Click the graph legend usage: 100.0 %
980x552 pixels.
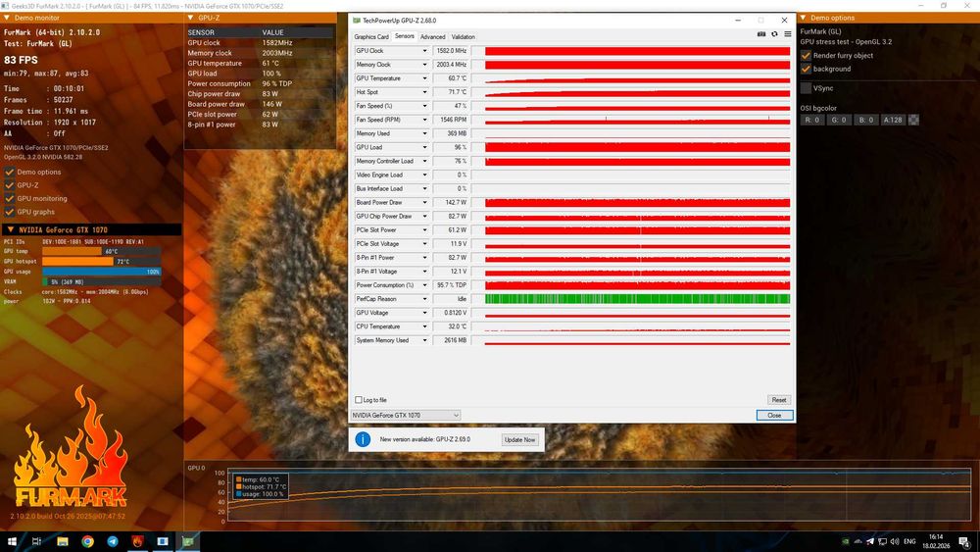[262, 494]
